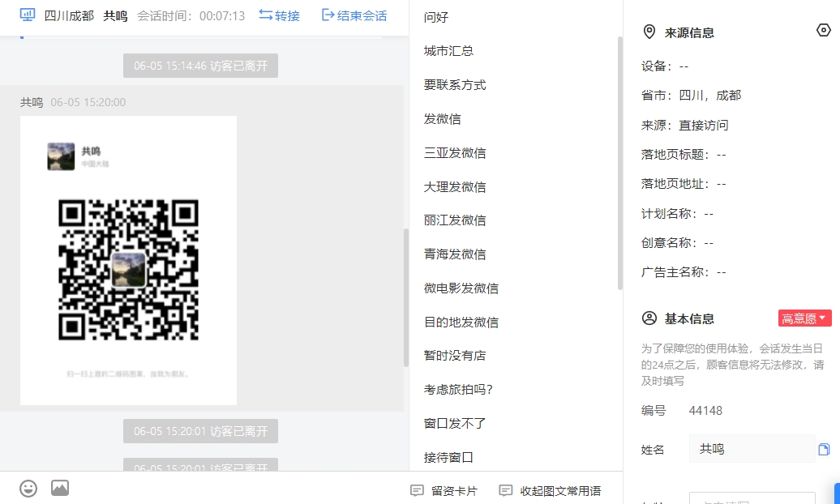
Task: Select the quick phrase 暂时没有店
Action: coord(455,356)
